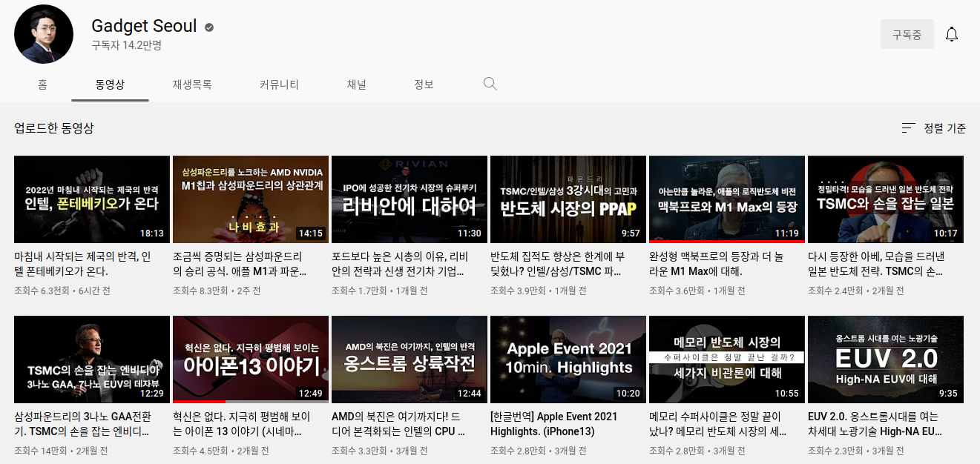Open the 재생목록 tab
The width and height of the screenshot is (980, 464).
point(192,84)
